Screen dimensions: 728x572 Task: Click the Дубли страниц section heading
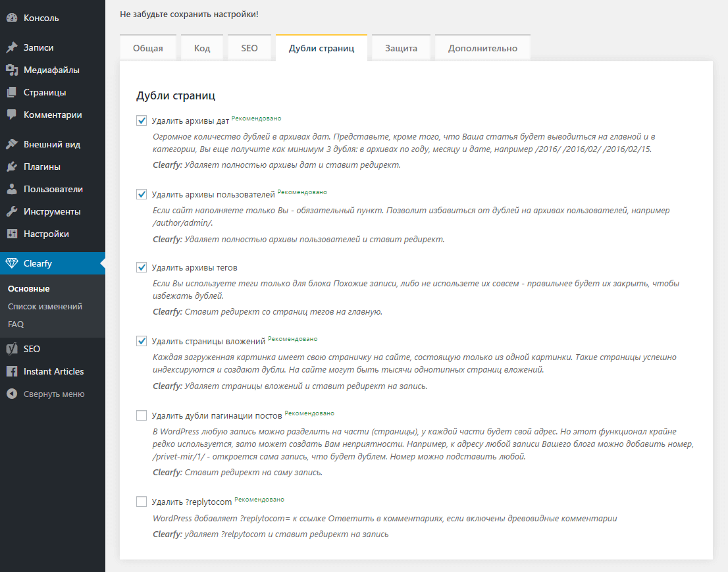[176, 95]
